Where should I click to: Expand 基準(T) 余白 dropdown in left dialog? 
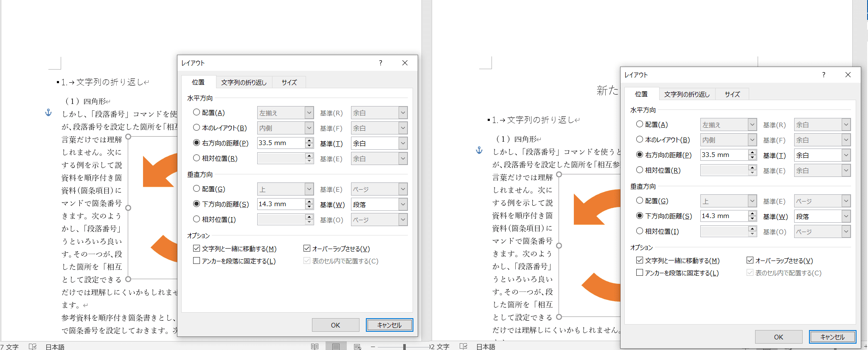[402, 143]
